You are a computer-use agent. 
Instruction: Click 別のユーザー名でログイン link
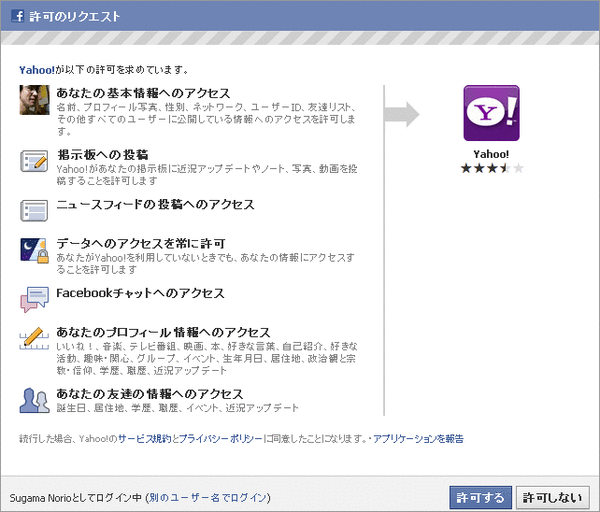[208, 498]
